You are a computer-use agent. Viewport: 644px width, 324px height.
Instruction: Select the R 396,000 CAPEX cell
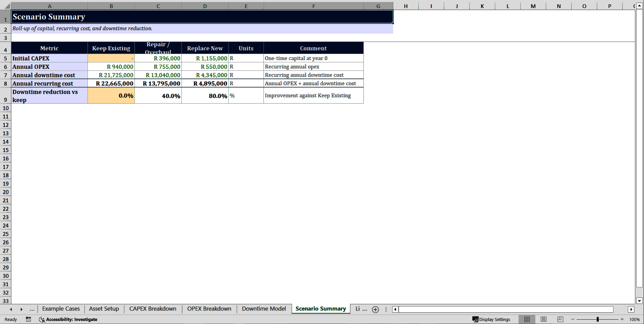coord(158,58)
